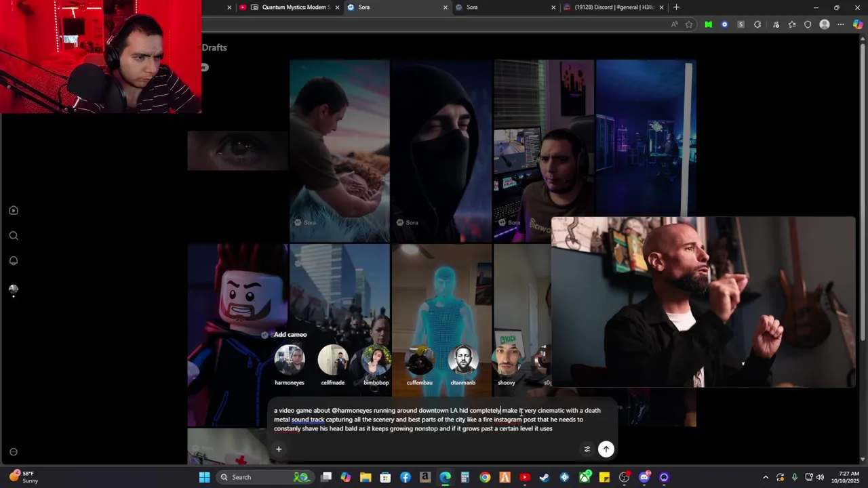
Task: Open the notifications bell in Sora sidebar
Action: click(14, 261)
